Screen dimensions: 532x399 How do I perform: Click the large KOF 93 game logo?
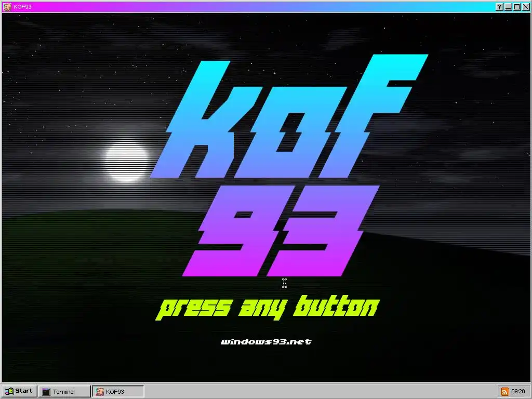[x=289, y=166]
